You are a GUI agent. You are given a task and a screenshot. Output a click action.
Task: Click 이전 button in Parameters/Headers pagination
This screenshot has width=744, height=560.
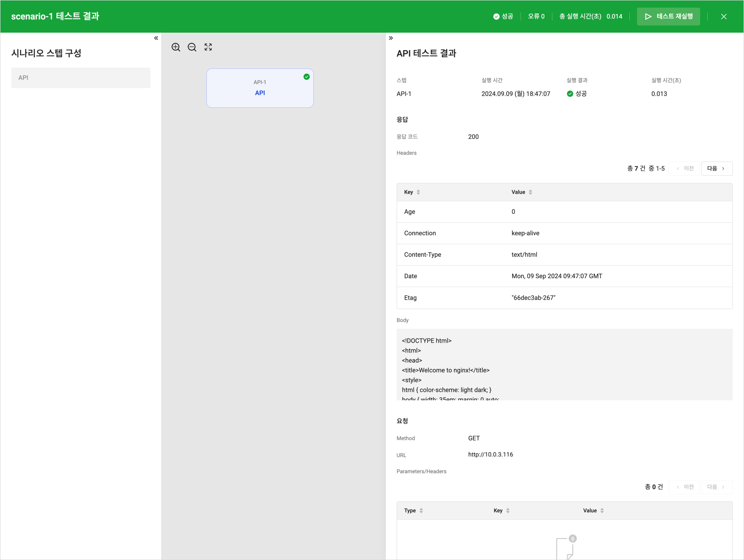684,487
